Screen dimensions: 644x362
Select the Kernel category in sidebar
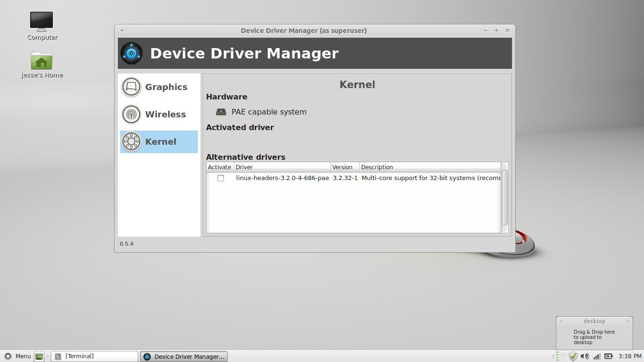point(159,142)
